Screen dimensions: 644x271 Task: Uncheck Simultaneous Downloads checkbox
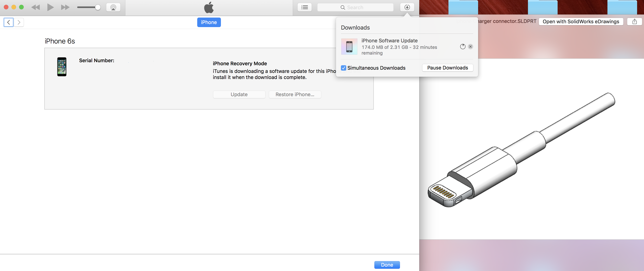click(x=344, y=68)
